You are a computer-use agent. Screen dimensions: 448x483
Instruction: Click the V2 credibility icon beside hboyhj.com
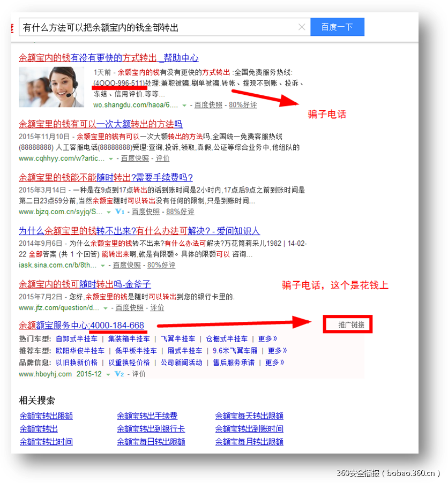pyautogui.click(x=120, y=374)
